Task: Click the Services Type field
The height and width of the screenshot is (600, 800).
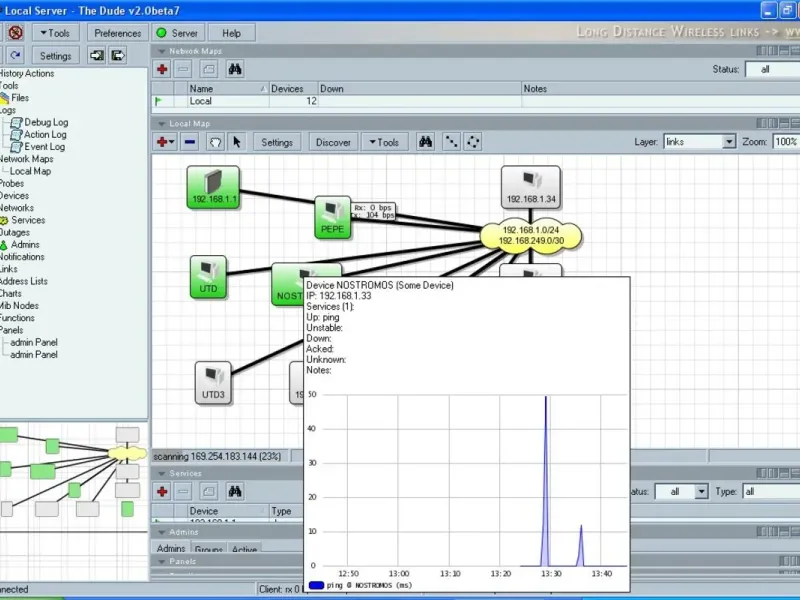Action: pos(771,491)
